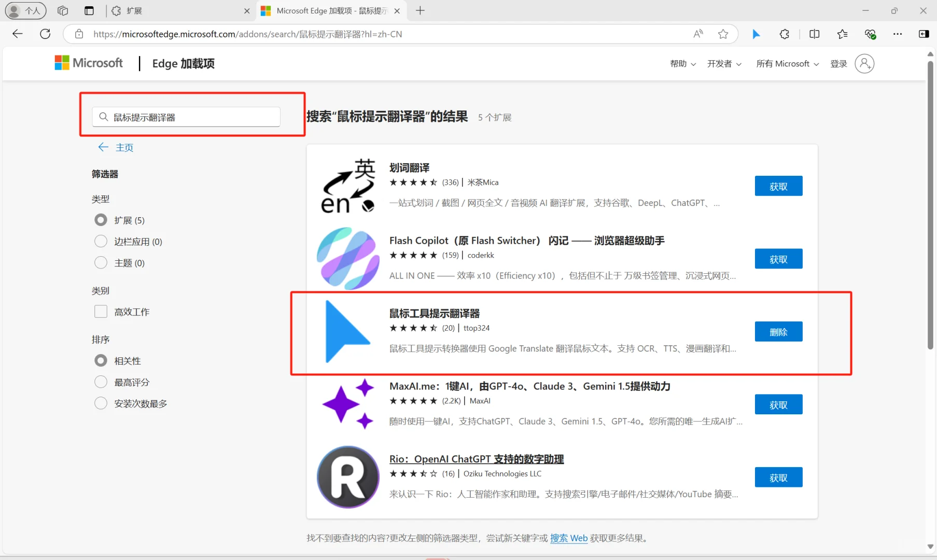Select the 主题 (0) type filter
The image size is (937, 560).
101,263
